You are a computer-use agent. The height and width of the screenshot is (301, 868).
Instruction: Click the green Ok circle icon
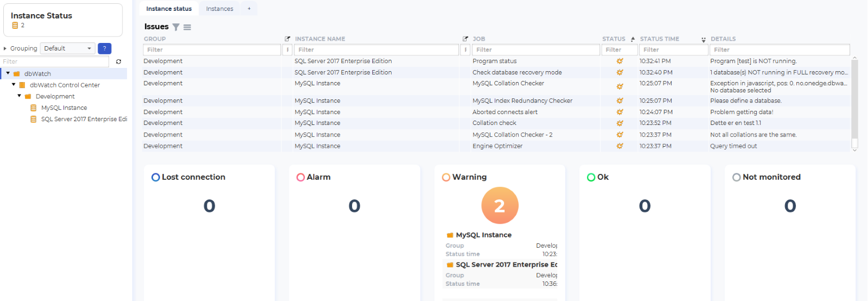[591, 177]
